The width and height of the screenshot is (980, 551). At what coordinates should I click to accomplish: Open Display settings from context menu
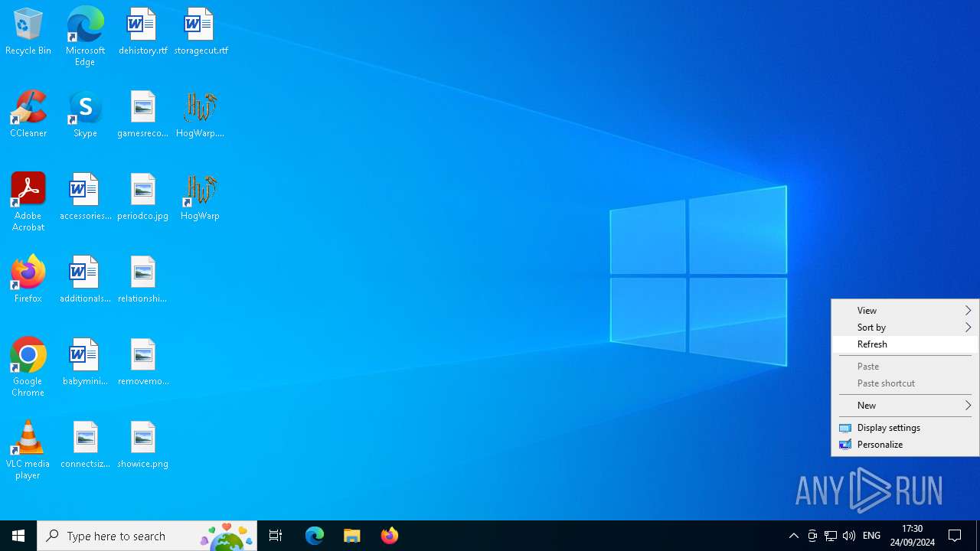[905, 428]
